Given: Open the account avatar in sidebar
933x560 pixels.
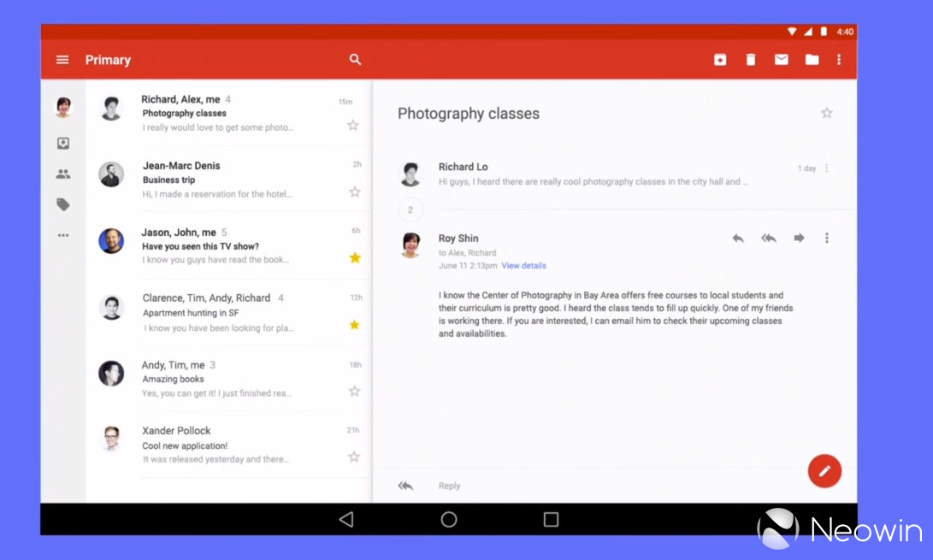Looking at the screenshot, I should coord(63,107).
